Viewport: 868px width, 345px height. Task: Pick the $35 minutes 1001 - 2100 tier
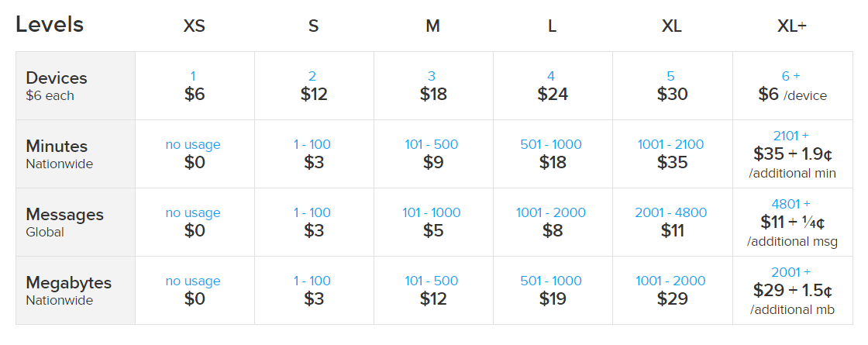pyautogui.click(x=673, y=154)
